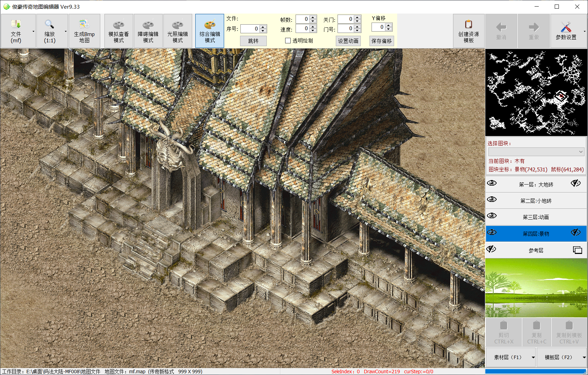Decrease the 门号 spinner value
Image resolution: width=588 pixels, height=375 pixels.
pyautogui.click(x=357, y=31)
